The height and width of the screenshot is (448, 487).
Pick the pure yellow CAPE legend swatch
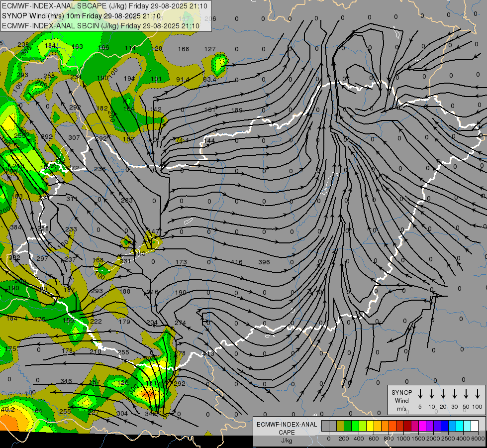370,426
